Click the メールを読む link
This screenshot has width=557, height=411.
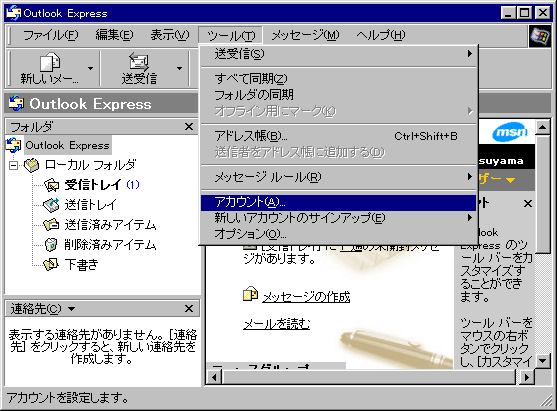click(x=276, y=324)
